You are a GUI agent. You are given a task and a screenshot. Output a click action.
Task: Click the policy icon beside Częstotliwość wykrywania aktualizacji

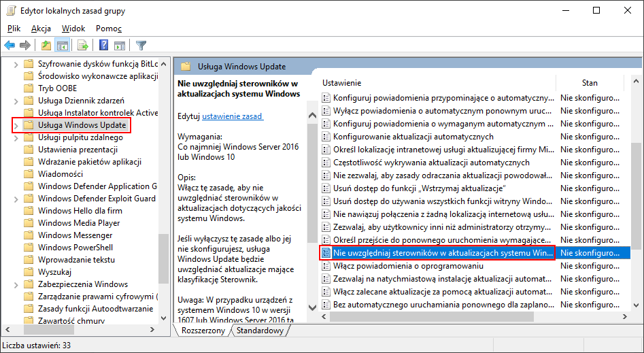326,163
